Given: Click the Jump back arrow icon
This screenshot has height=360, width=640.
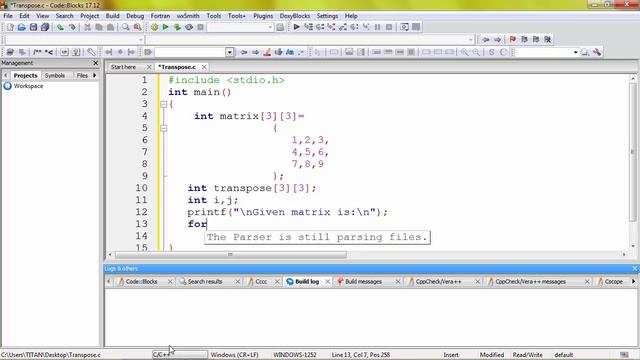Looking at the screenshot, I should point(486,40).
